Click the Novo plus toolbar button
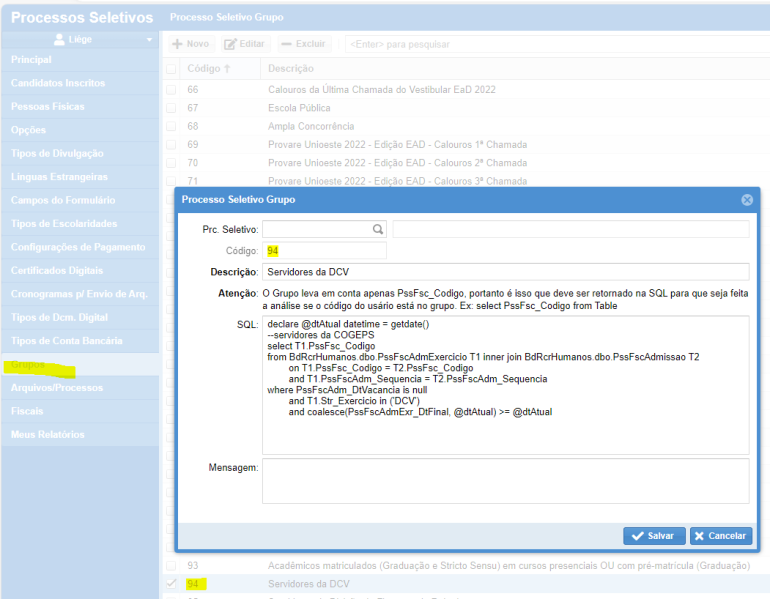Viewport: 770px width, 599px height. [x=190, y=44]
